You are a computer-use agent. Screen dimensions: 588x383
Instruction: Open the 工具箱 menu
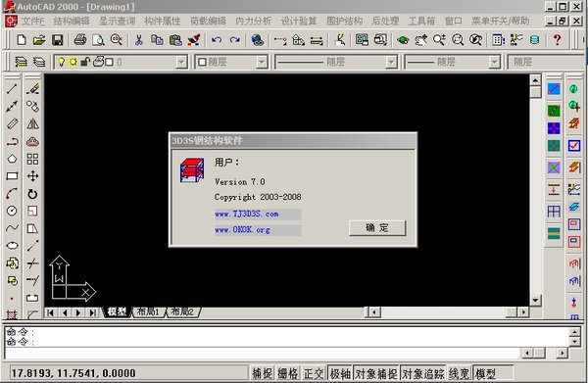click(x=421, y=21)
